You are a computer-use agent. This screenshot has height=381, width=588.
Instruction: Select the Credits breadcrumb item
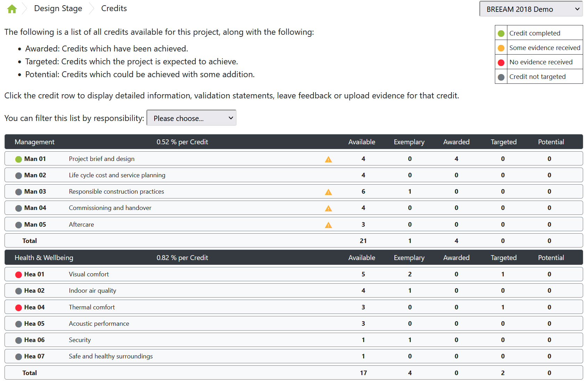(114, 8)
